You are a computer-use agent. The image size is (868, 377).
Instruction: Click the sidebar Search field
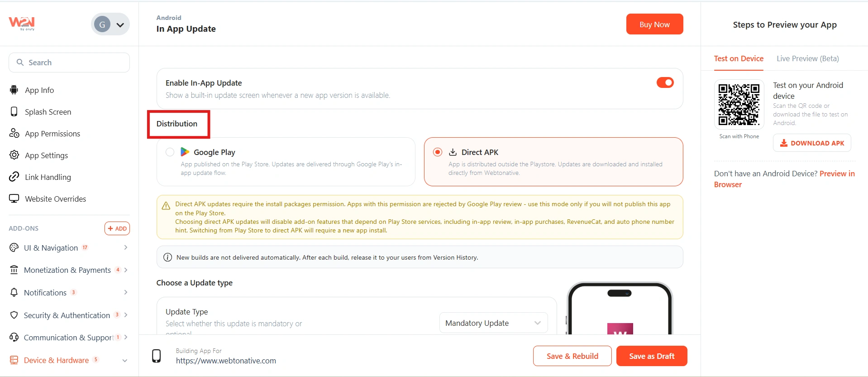(x=69, y=63)
